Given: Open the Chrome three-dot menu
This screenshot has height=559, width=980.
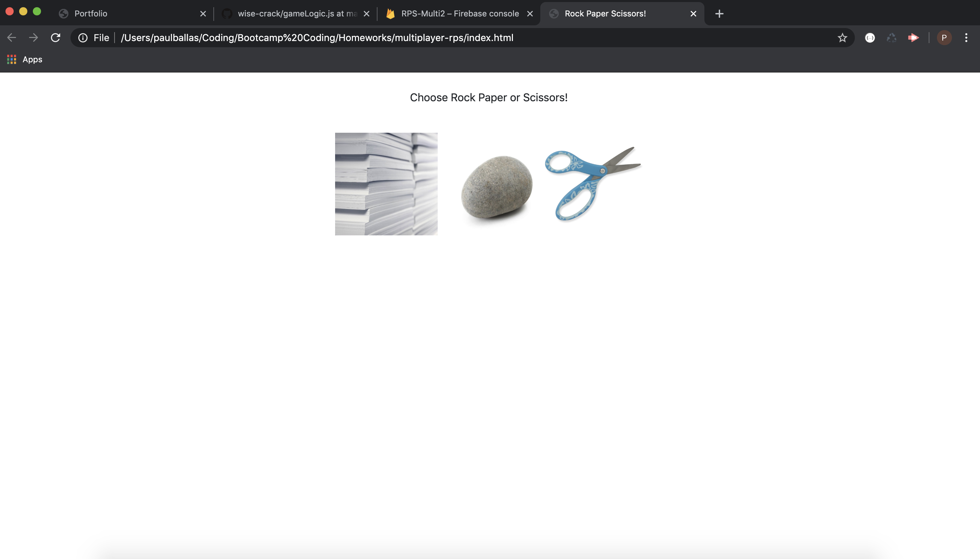Looking at the screenshot, I should [x=966, y=38].
